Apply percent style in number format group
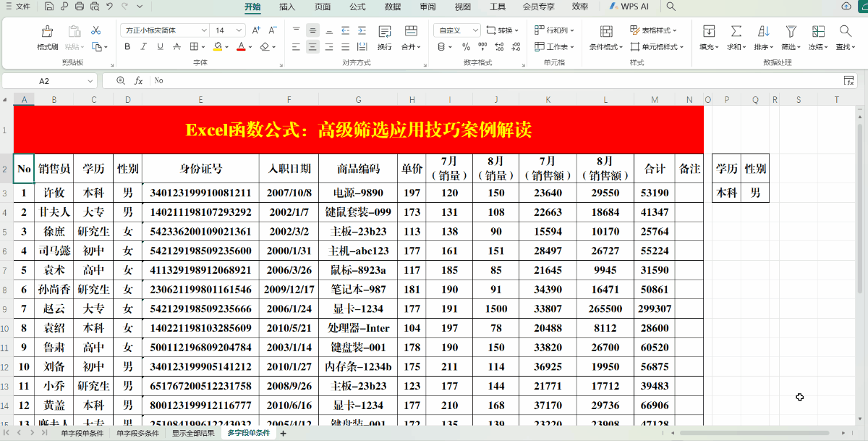Viewport: 868px width, 441px height. [467, 46]
